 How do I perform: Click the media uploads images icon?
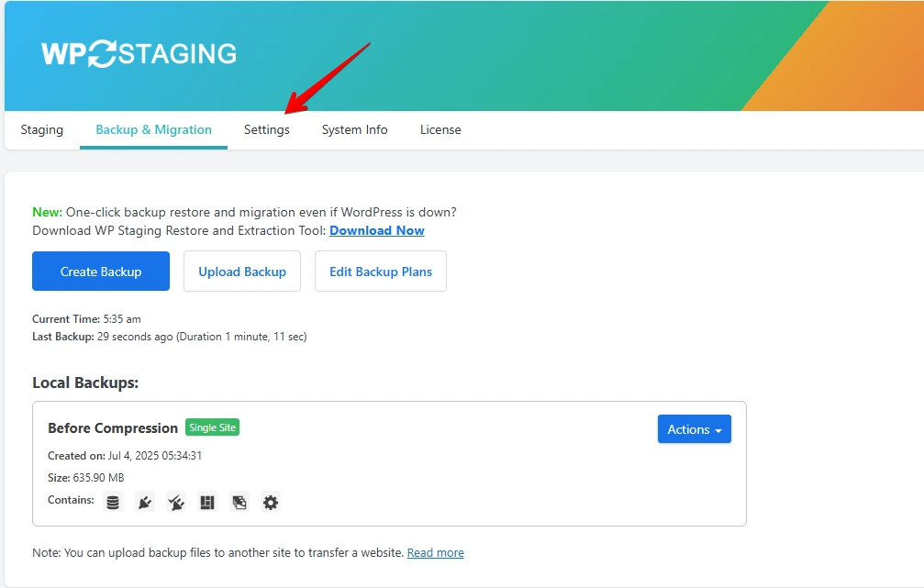(x=239, y=502)
